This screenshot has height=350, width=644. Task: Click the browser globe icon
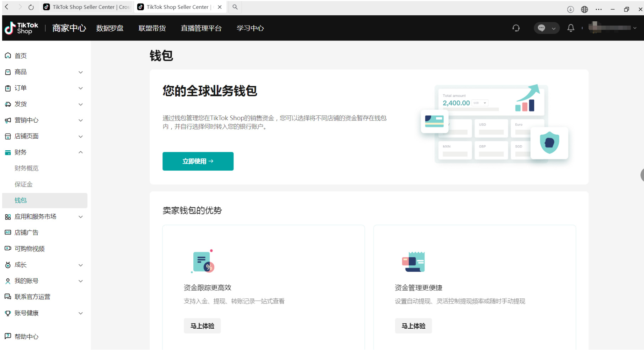(585, 9)
